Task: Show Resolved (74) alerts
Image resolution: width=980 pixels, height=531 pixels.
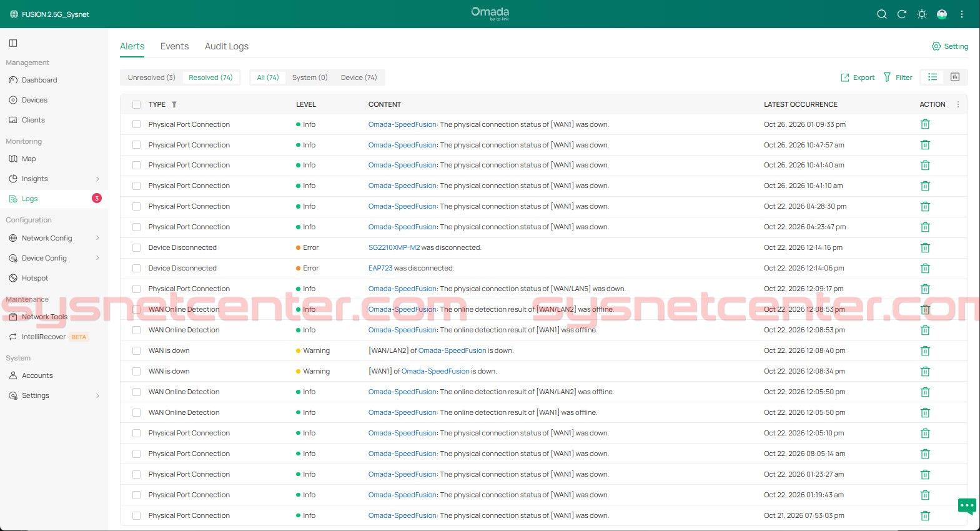Action: (x=210, y=77)
